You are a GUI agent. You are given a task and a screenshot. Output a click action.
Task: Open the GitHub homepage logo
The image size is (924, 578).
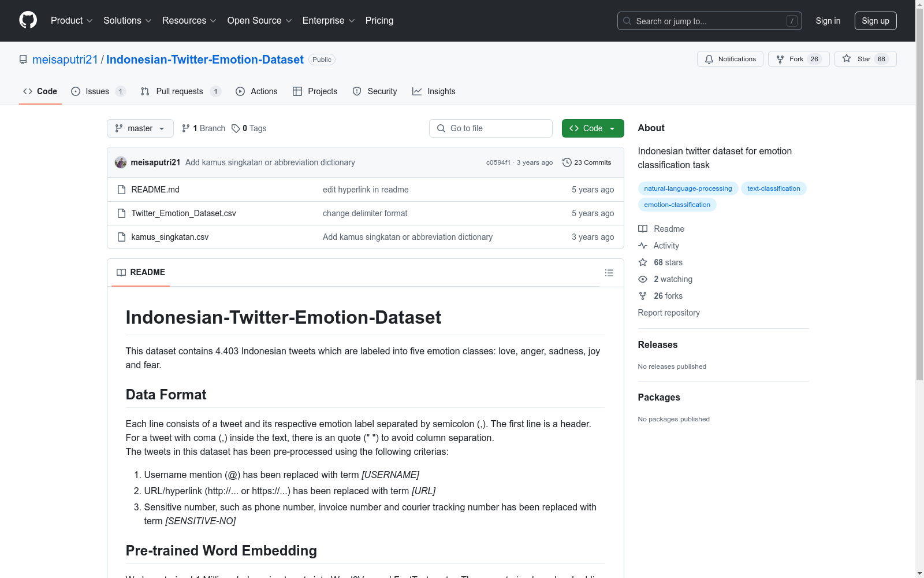point(28,20)
